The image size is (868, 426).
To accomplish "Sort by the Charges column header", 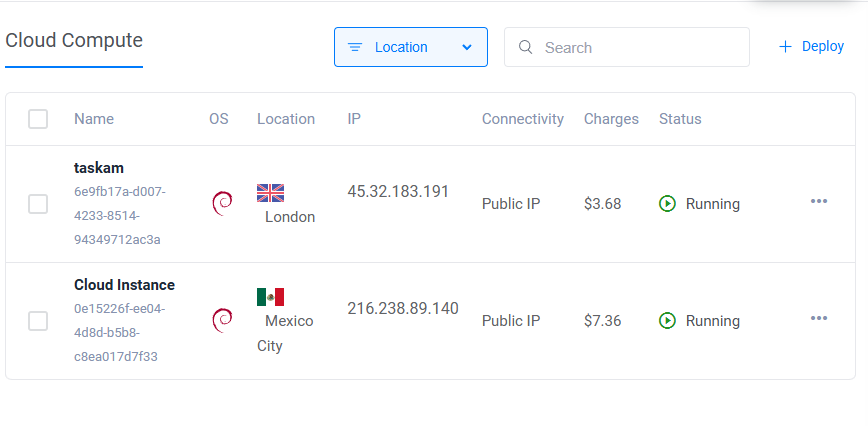I will tap(611, 119).
